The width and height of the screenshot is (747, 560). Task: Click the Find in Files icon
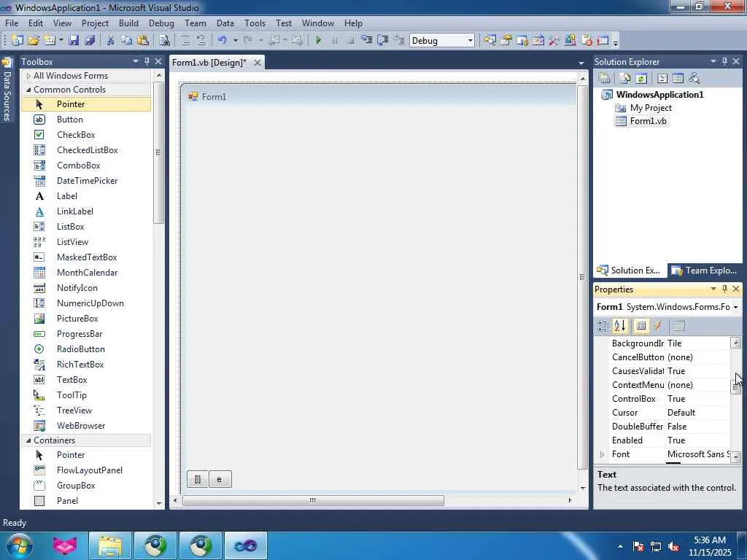click(164, 41)
